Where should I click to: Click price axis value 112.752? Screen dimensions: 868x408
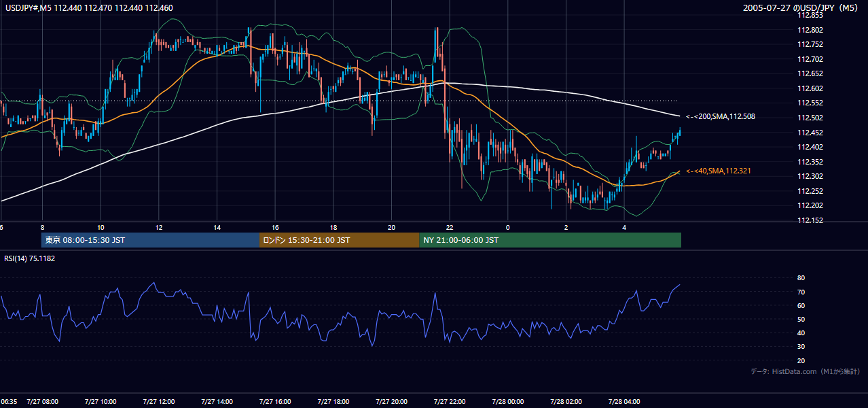(811, 44)
